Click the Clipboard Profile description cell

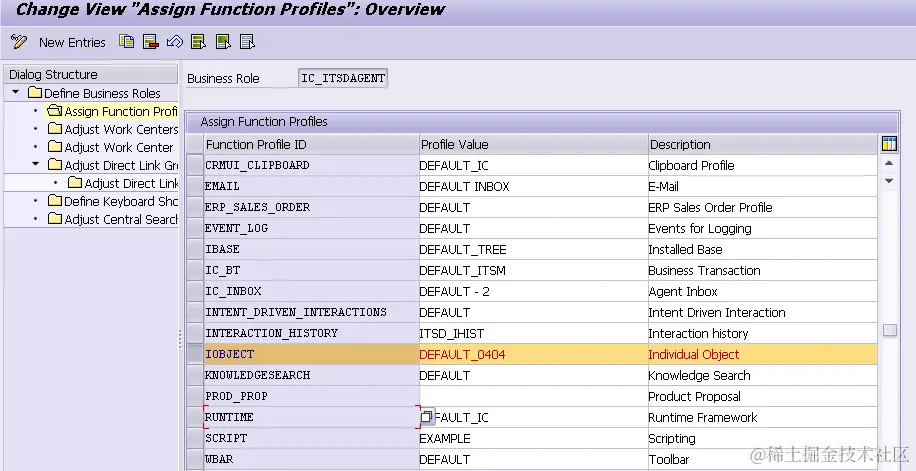(x=762, y=165)
